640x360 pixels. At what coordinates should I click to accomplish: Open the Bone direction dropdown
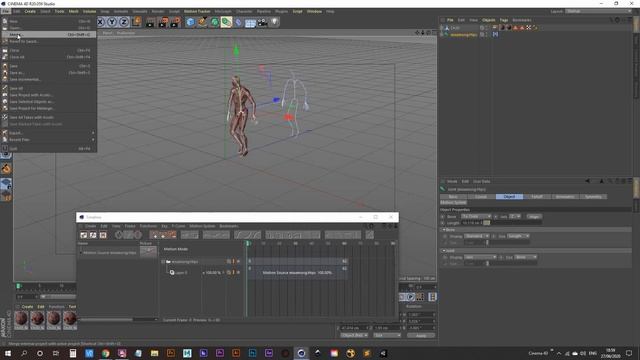[x=476, y=216]
